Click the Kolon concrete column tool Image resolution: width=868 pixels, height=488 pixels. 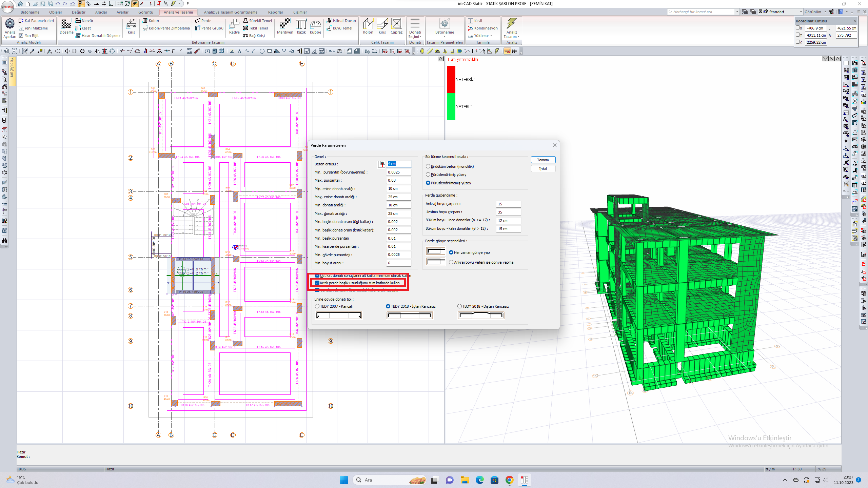point(151,21)
